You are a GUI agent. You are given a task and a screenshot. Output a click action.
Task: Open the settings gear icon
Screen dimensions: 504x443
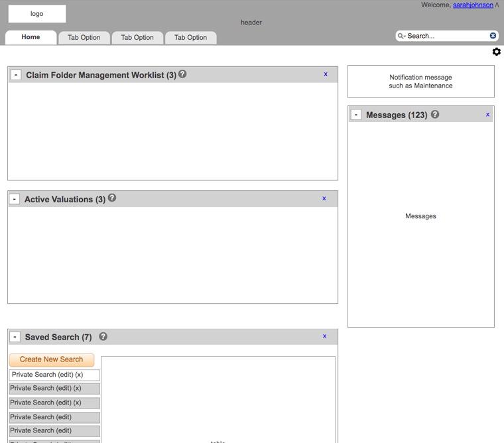click(496, 52)
